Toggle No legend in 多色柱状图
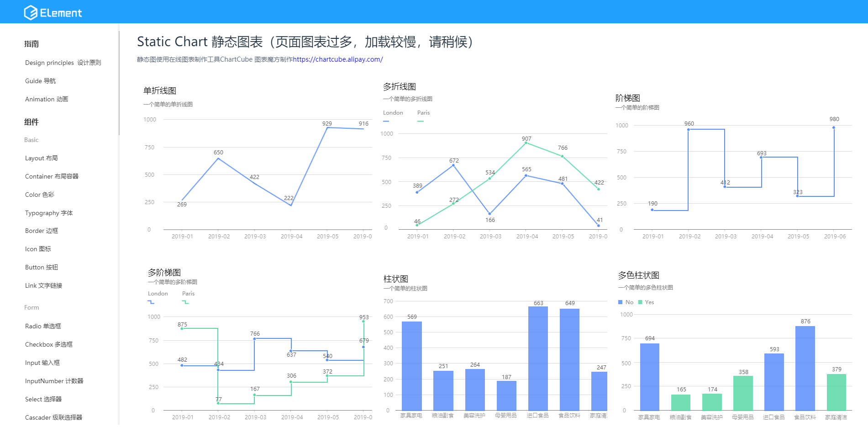This screenshot has width=868, height=427. (x=626, y=302)
